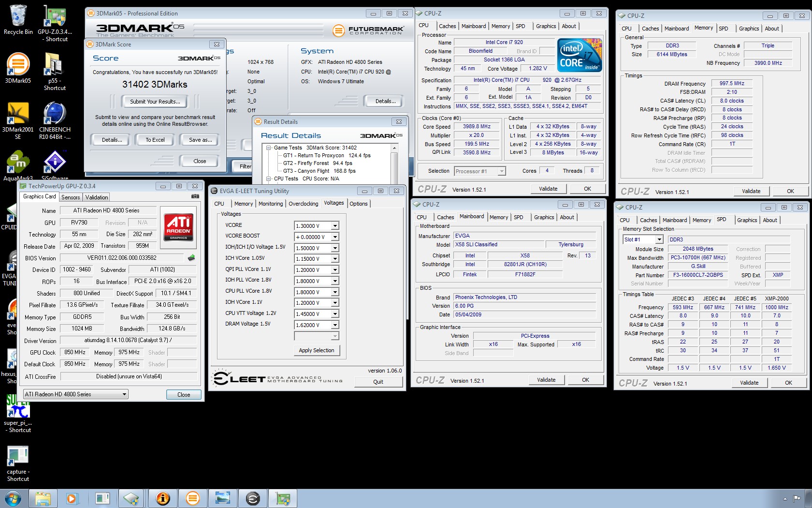Click the CPU-Z Core Speed value field

(477, 127)
